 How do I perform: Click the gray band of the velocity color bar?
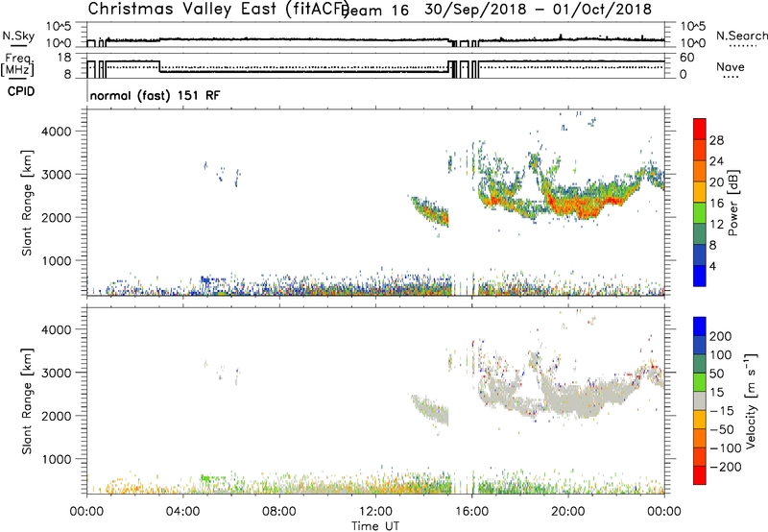tap(700, 401)
